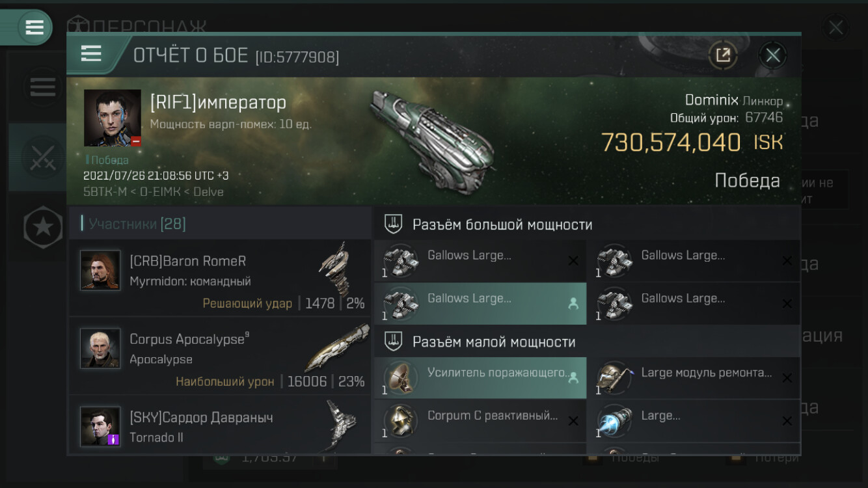Select the first Gallows Large high-slot module
The width and height of the screenshot is (868, 488).
pos(480,260)
